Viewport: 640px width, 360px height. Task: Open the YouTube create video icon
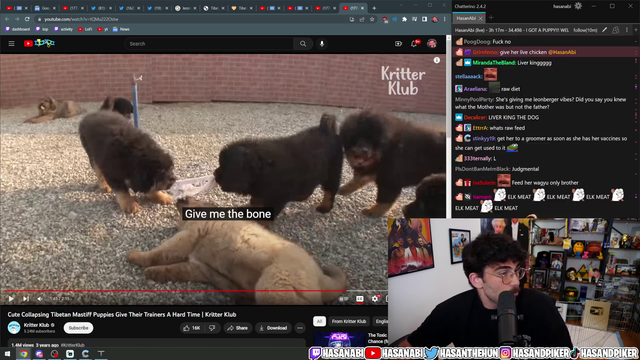click(398, 44)
